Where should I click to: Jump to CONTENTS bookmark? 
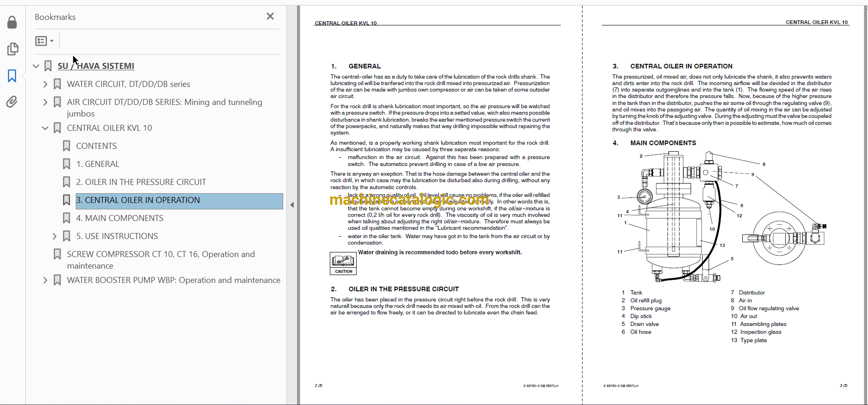pyautogui.click(x=97, y=146)
